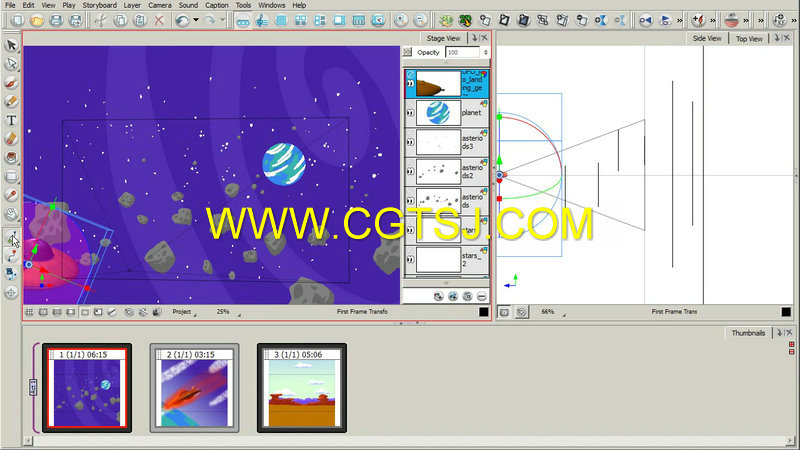Click the Opacity input field

click(462, 52)
